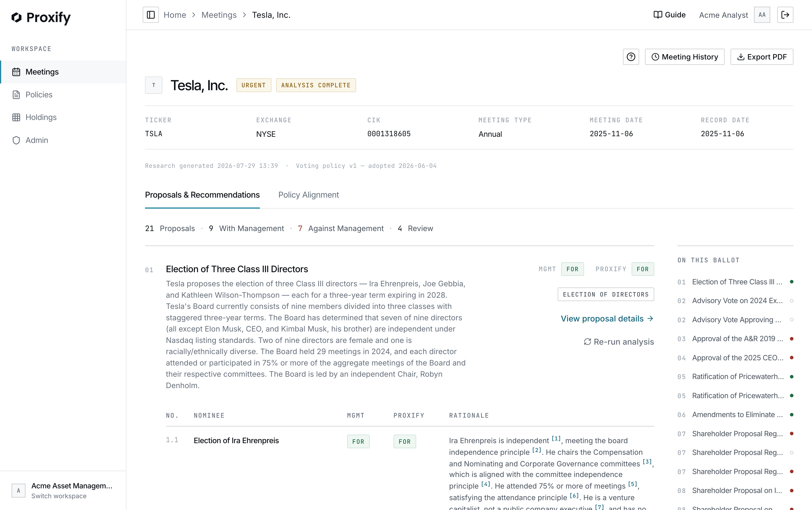The height and width of the screenshot is (510, 812).
Task: Open Meeting History
Action: click(685, 57)
